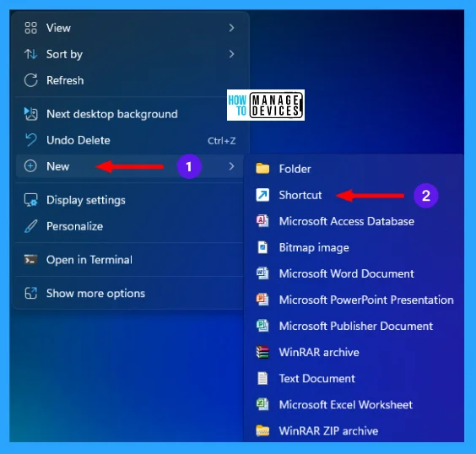Screen dimensions: 476x454
Task: Select WinRAR archive entry
Action: (x=354, y=352)
